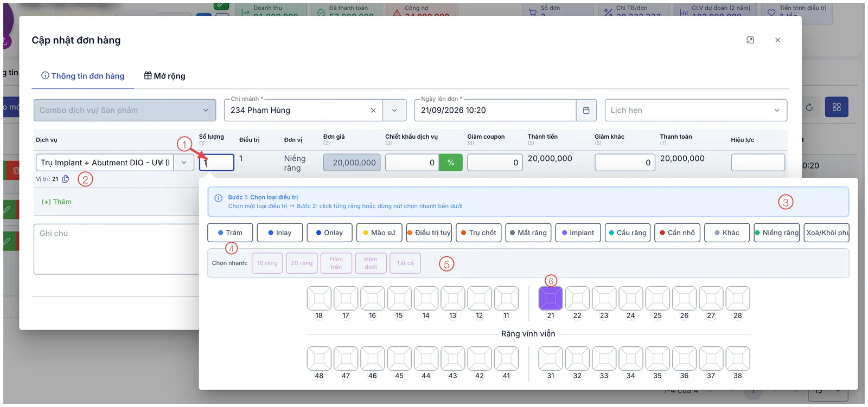The image size is (868, 407).
Task: Open the Lịch hẹn dropdown
Action: (x=696, y=110)
